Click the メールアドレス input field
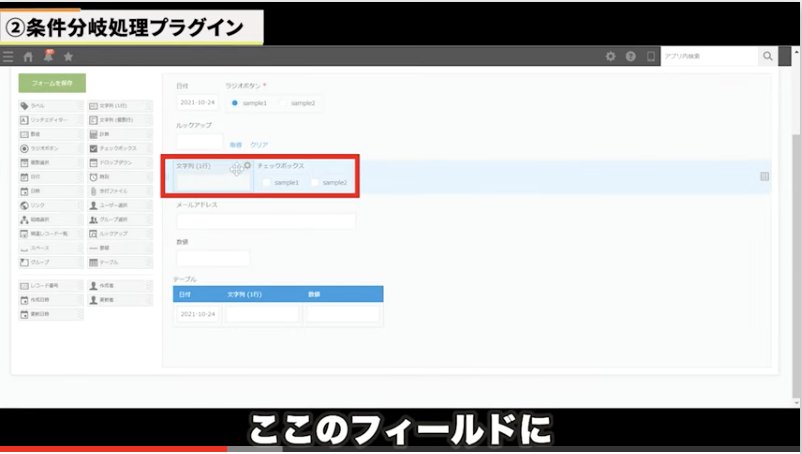This screenshot has height=454, width=802. click(x=266, y=221)
